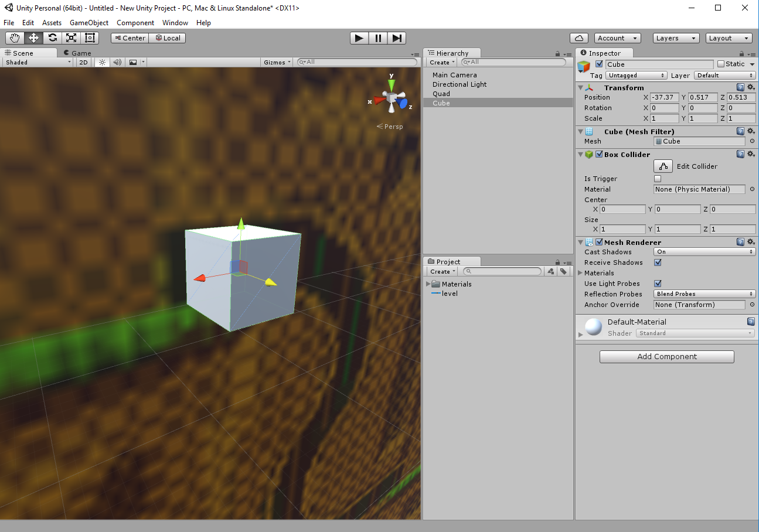
Task: Toggle the Cube active checkbox
Action: [599, 64]
